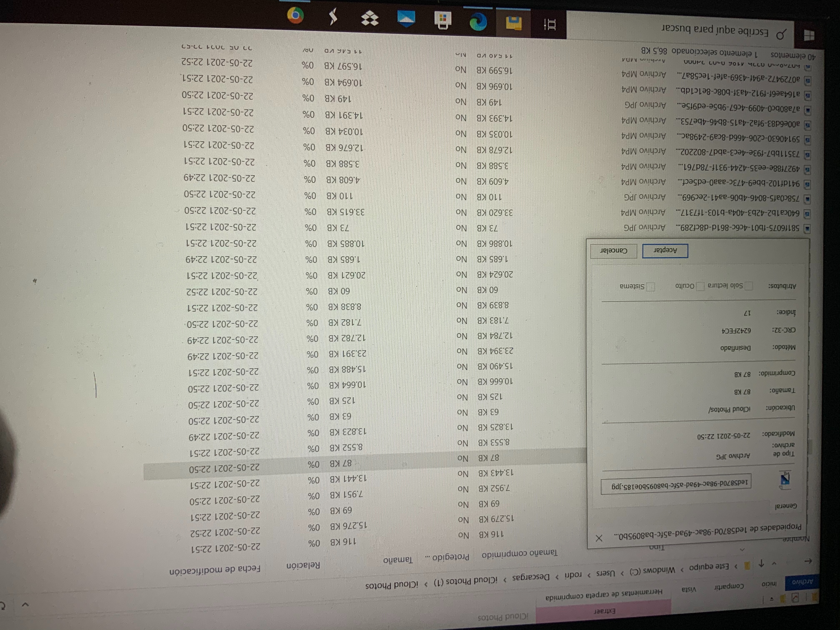Click the file name field in Properties
Image resolution: width=840 pixels, height=630 pixels.
676,484
